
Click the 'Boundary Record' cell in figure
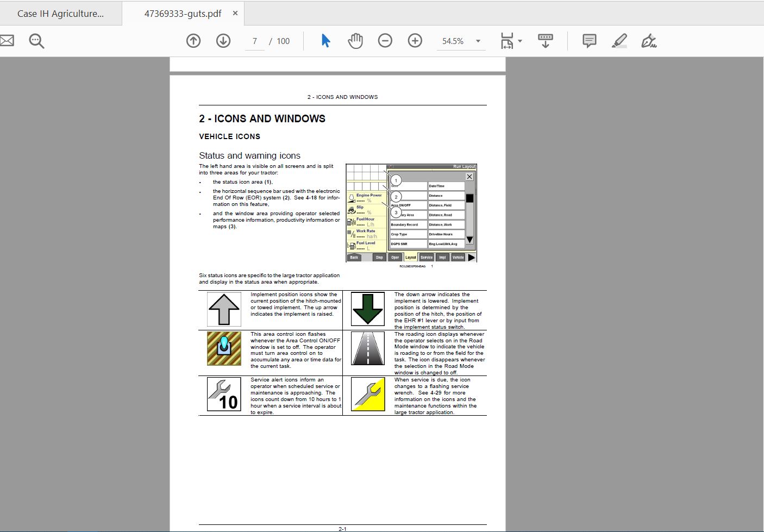pyautogui.click(x=408, y=224)
